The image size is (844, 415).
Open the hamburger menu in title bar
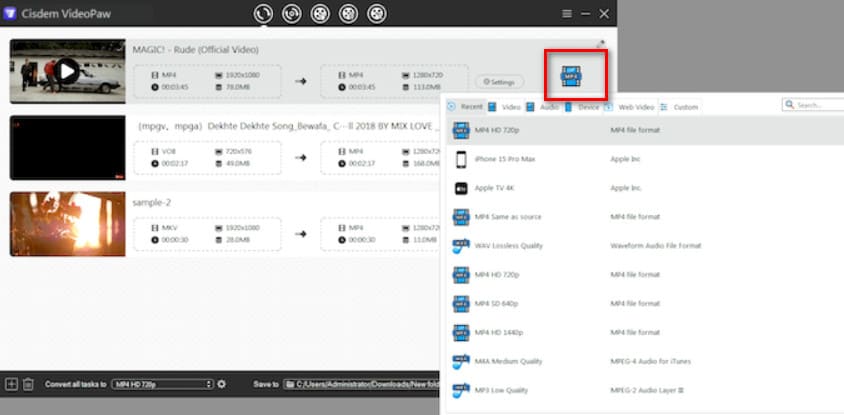[567, 14]
